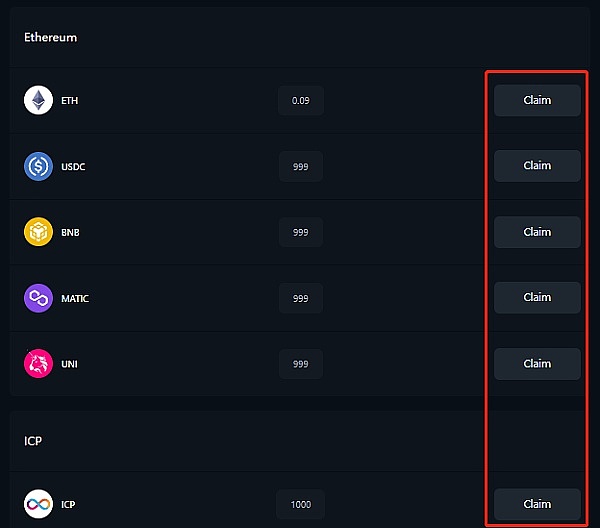Claim the ETH tokens
The width and height of the screenshot is (600, 528).
[x=537, y=100]
